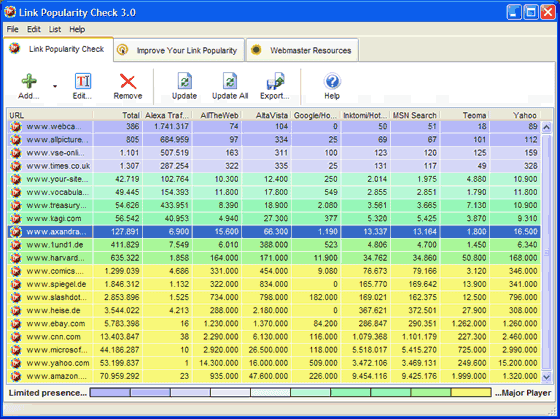Open the List menu
Image resolution: width=560 pixels, height=419 pixels.
coord(55,29)
